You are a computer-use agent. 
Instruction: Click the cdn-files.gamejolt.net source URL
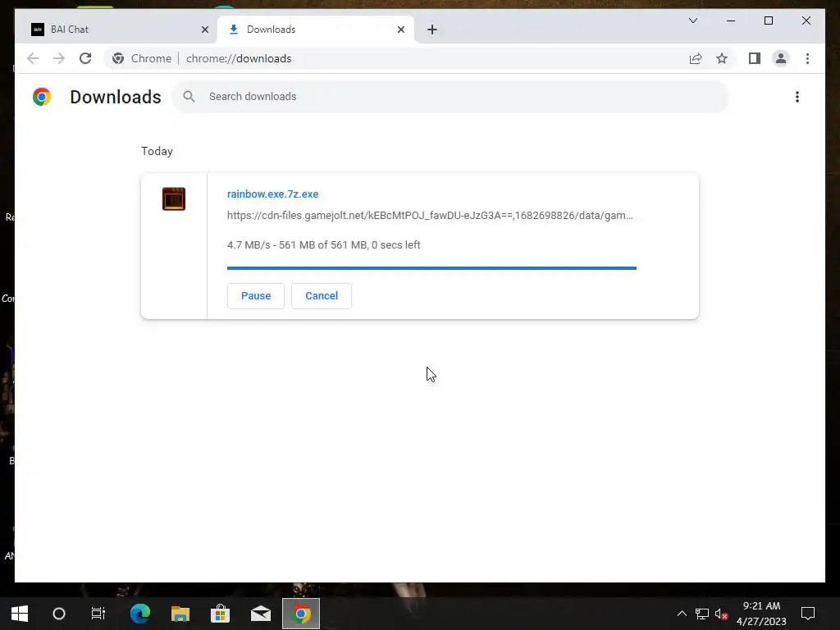click(430, 216)
